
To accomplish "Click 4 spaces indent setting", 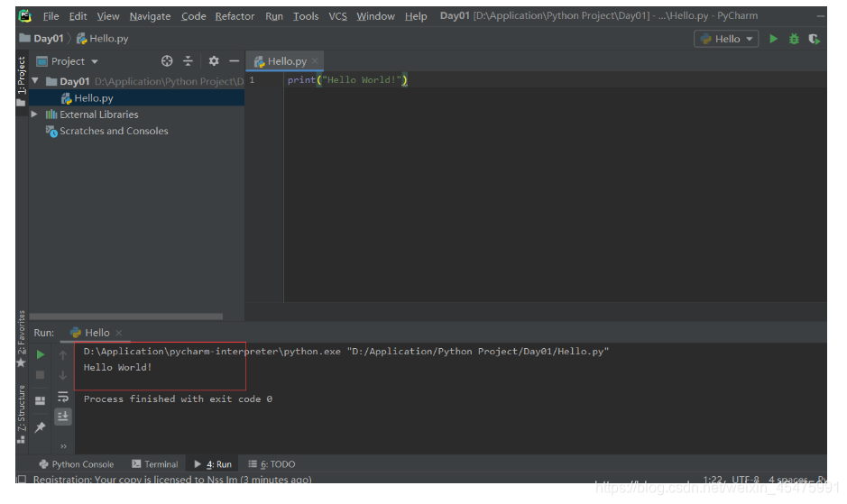I will coord(787,479).
